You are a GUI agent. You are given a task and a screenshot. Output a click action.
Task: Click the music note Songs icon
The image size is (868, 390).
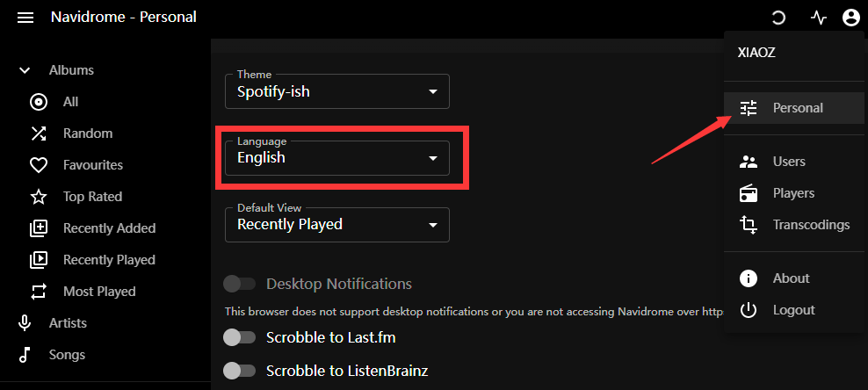pyautogui.click(x=25, y=355)
